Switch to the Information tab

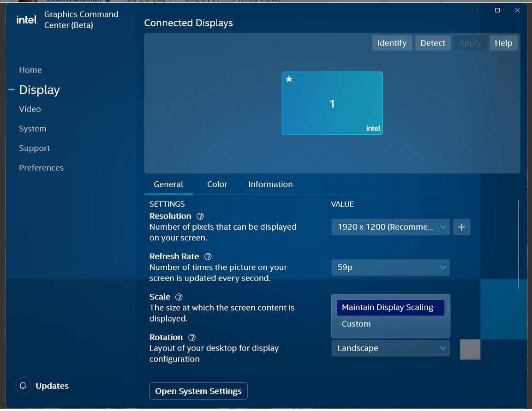pyautogui.click(x=270, y=184)
